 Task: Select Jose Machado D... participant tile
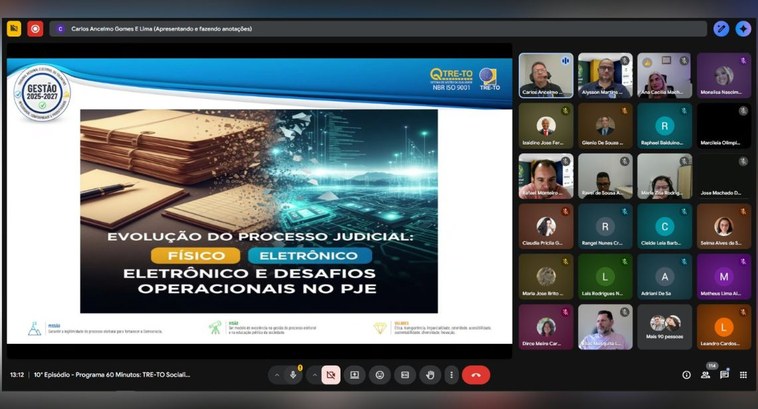pyautogui.click(x=724, y=176)
